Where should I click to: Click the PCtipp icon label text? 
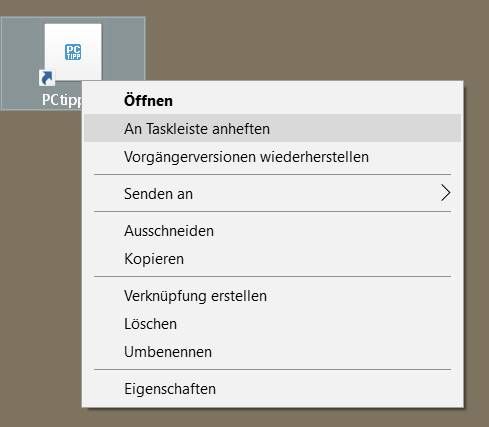coord(62,100)
